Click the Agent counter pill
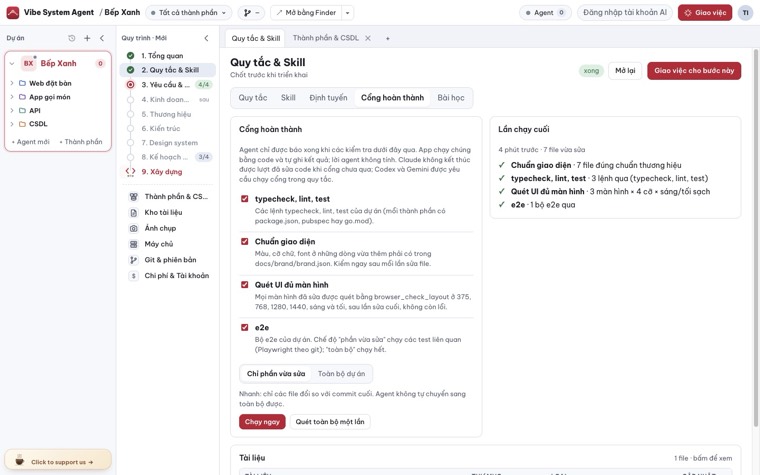This screenshot has height=475, width=760. pos(545,13)
